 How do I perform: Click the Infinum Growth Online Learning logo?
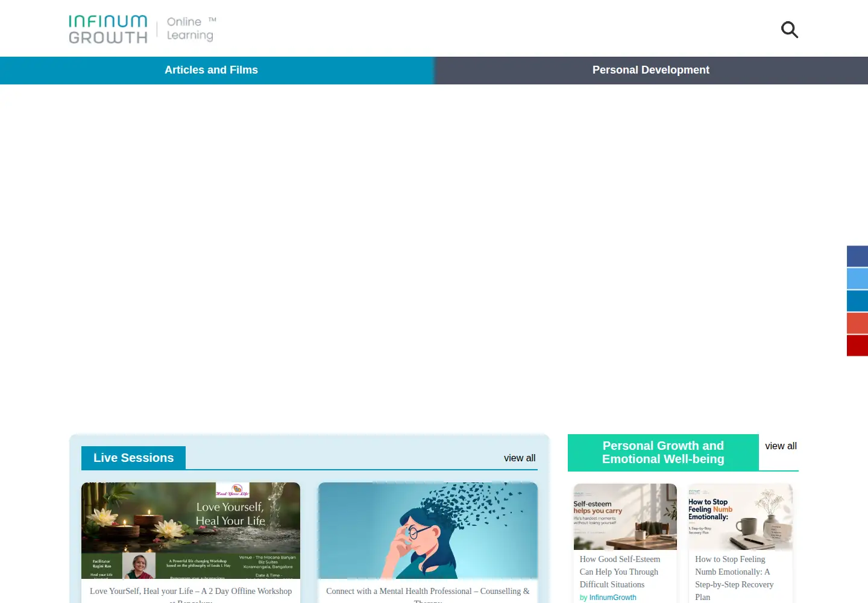point(142,30)
